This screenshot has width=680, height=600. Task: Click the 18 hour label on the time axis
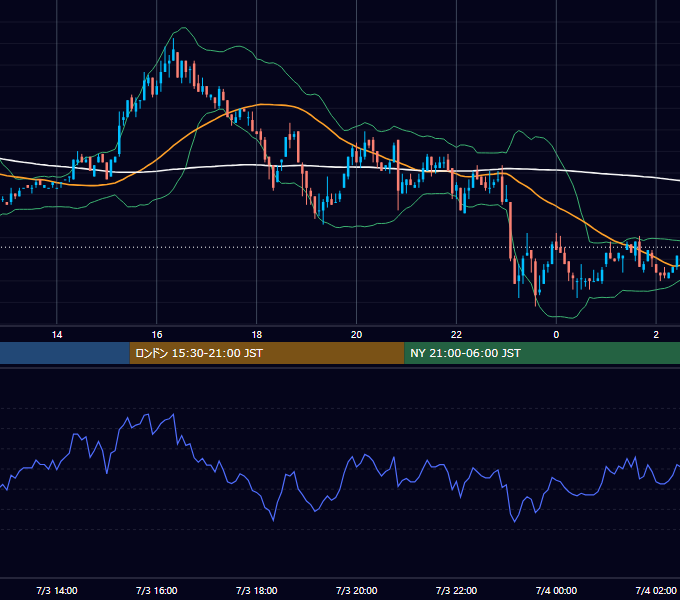pos(257,335)
